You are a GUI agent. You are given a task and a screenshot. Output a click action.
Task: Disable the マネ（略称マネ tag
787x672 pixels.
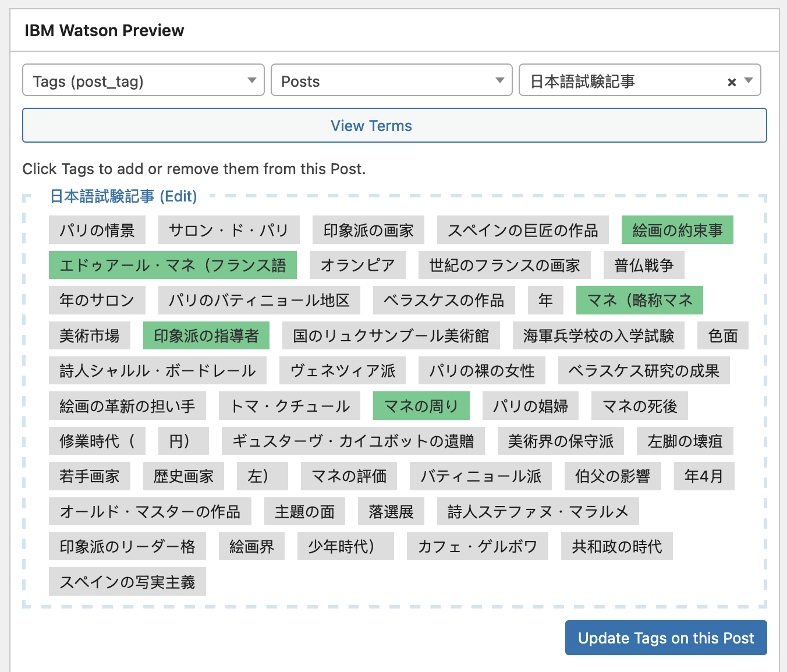point(639,300)
